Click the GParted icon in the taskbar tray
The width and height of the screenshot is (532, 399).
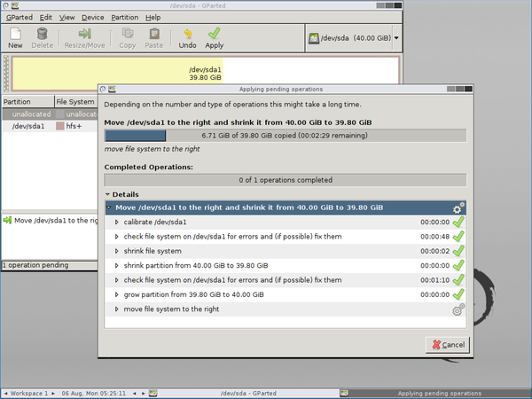pos(153,393)
